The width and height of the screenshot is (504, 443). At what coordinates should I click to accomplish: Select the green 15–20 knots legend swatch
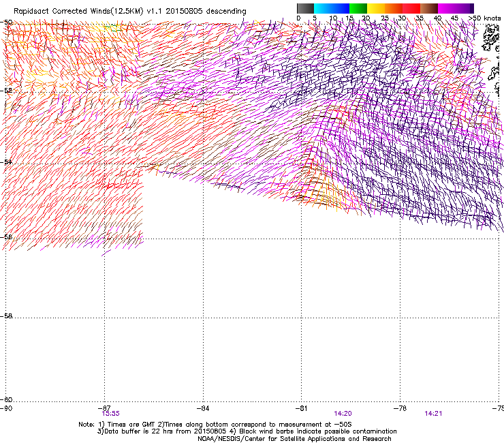(358, 8)
